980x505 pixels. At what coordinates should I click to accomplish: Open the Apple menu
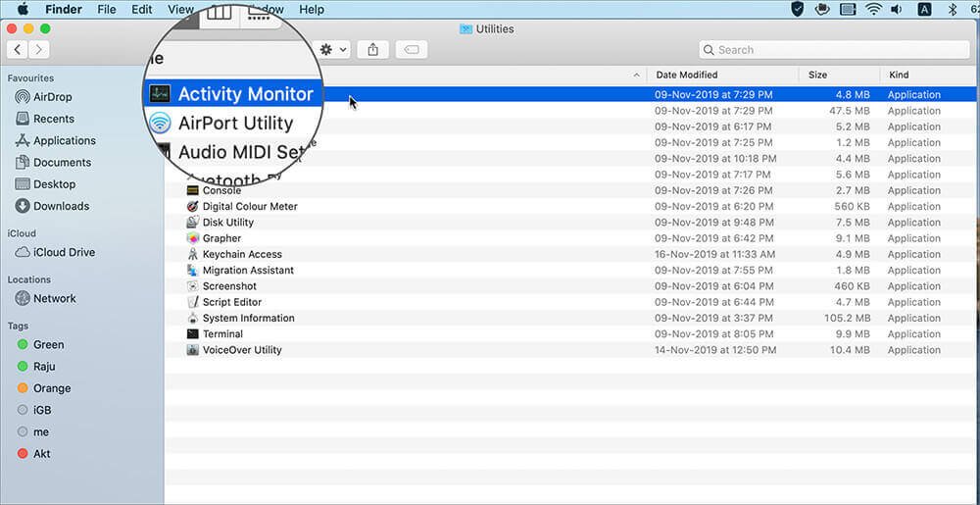(x=23, y=10)
